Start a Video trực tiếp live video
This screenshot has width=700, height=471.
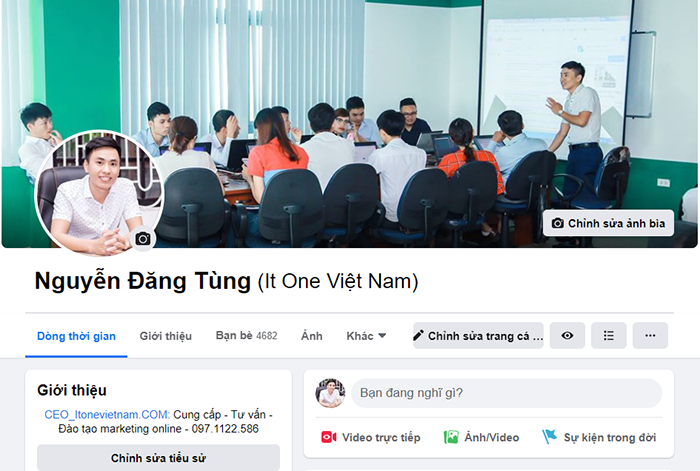tap(371, 437)
